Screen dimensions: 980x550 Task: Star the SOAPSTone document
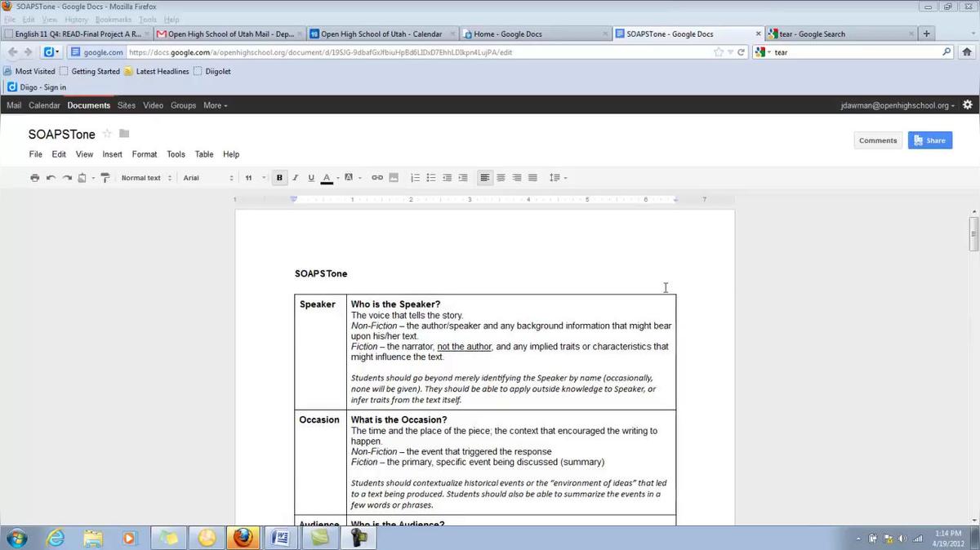pos(107,134)
